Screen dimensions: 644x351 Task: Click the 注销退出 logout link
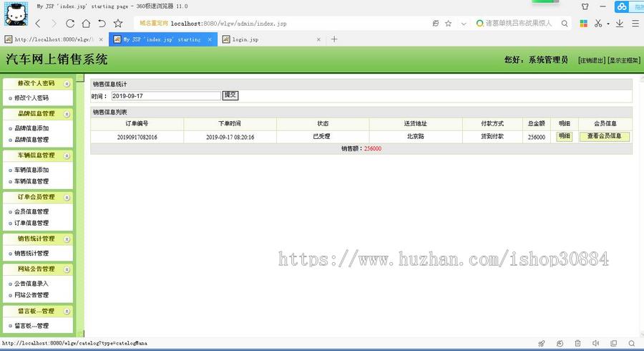tap(592, 60)
